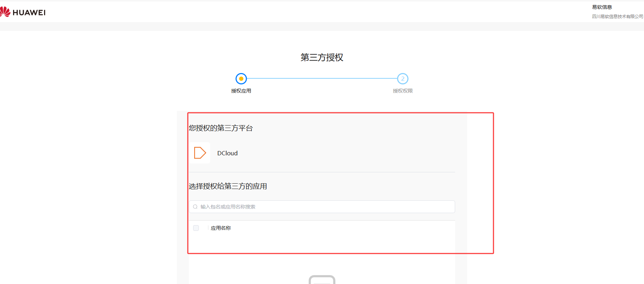Click the DCloud platform name
The image size is (644, 284).
coord(228,153)
